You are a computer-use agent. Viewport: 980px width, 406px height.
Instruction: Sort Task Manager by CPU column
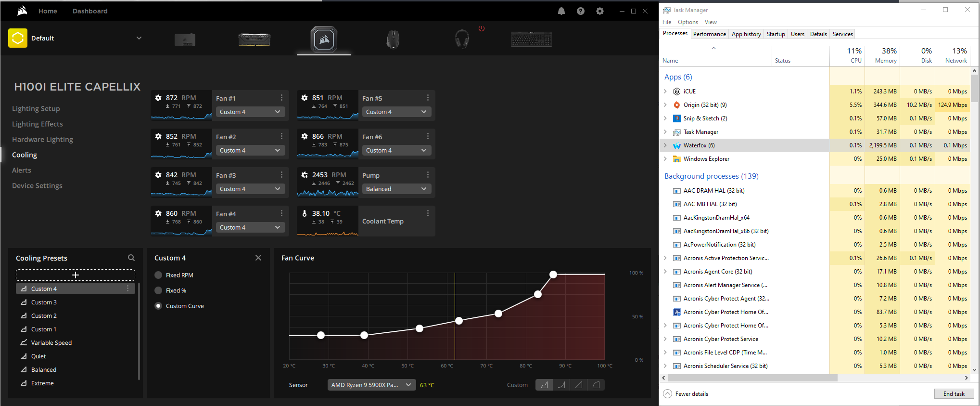coord(847,55)
